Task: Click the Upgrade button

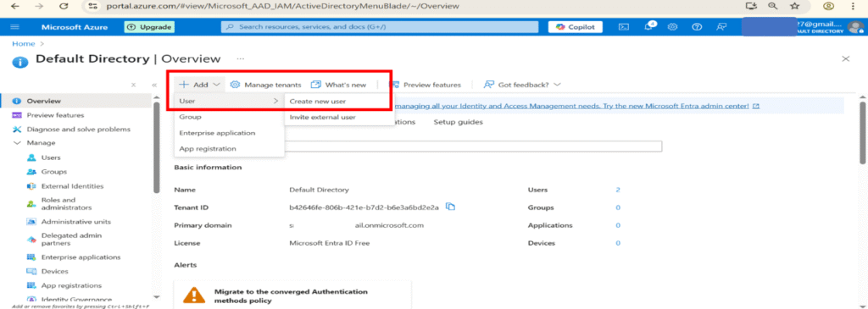Action: [x=149, y=27]
